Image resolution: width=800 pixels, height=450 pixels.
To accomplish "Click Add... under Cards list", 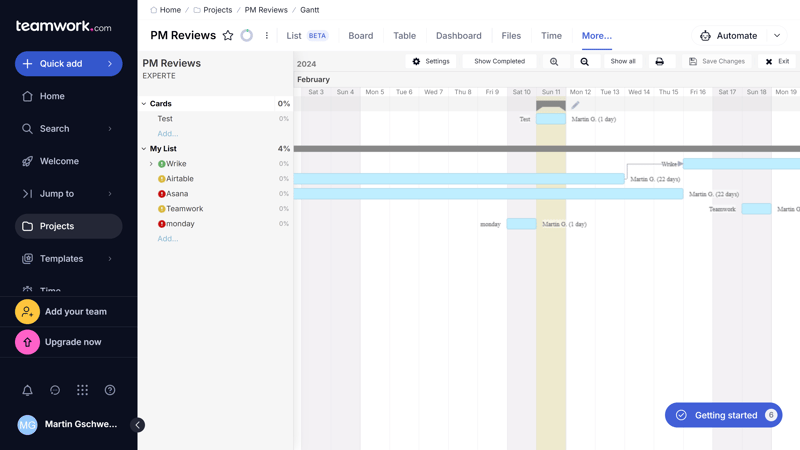I will click(x=167, y=134).
